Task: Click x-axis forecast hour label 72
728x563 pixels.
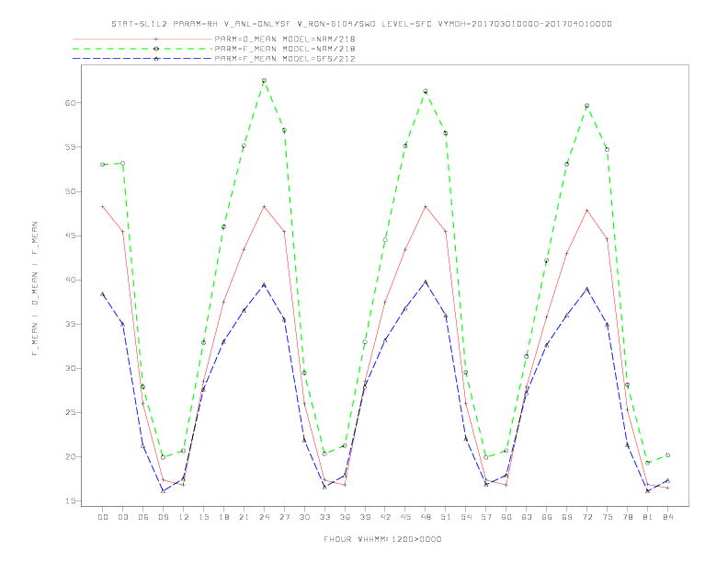Action: coord(587,517)
